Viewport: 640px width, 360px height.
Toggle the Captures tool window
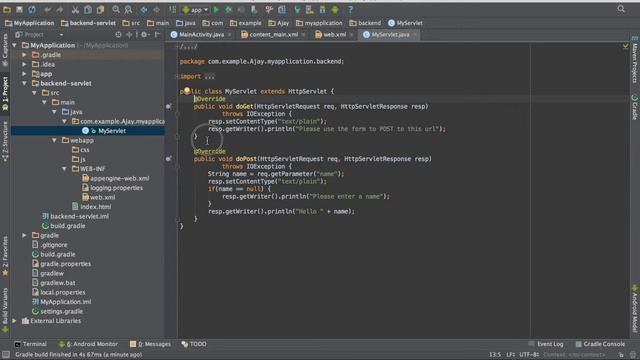5,50
